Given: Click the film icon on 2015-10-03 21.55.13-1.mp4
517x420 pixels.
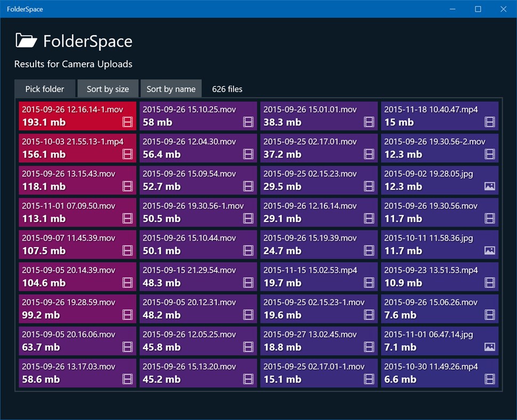Looking at the screenshot, I should pyautogui.click(x=128, y=154).
